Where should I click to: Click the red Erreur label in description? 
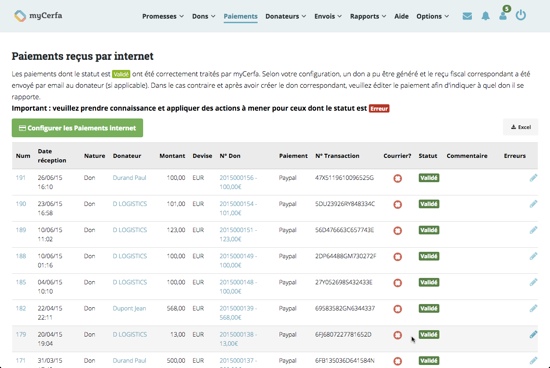379,108
